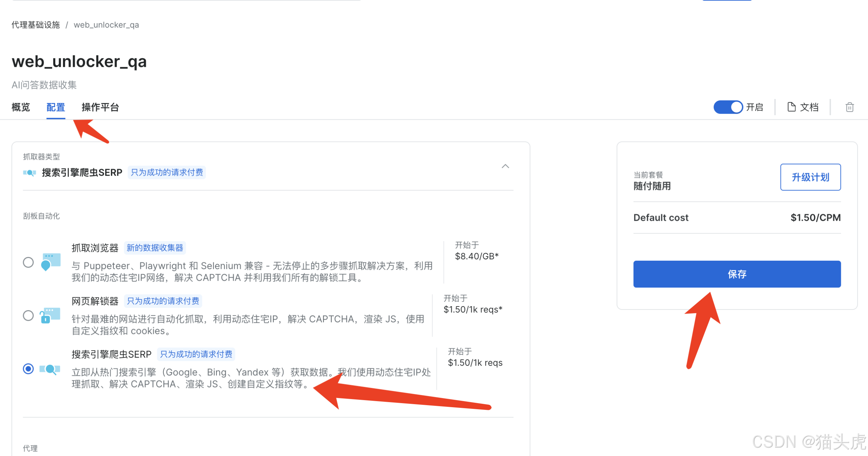Click the SERP icon under 抓取器类型

pos(29,172)
